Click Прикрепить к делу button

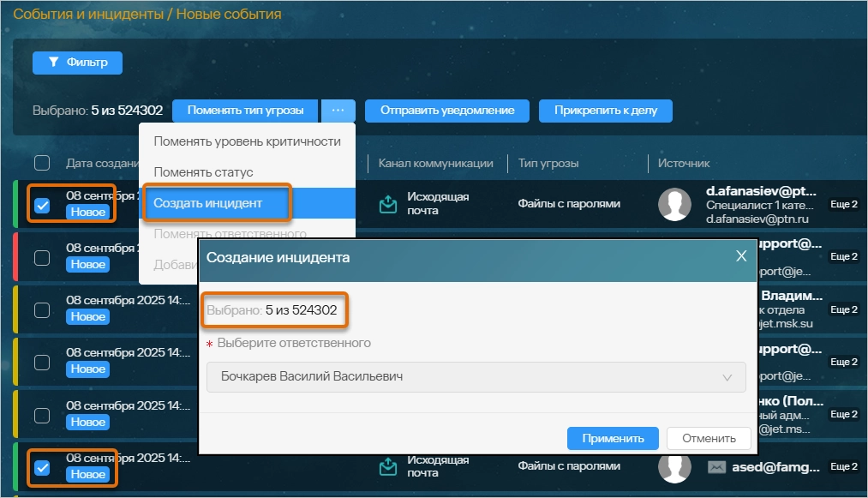coord(605,111)
